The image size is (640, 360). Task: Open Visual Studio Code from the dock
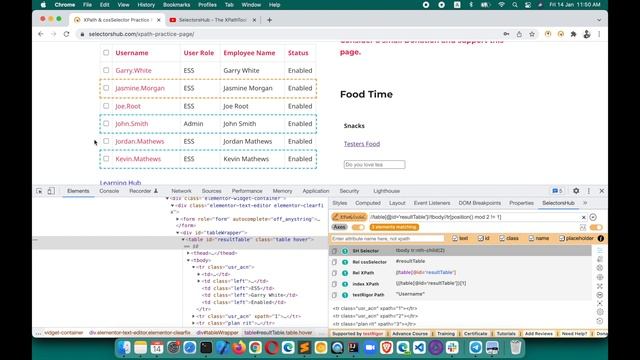(419, 347)
